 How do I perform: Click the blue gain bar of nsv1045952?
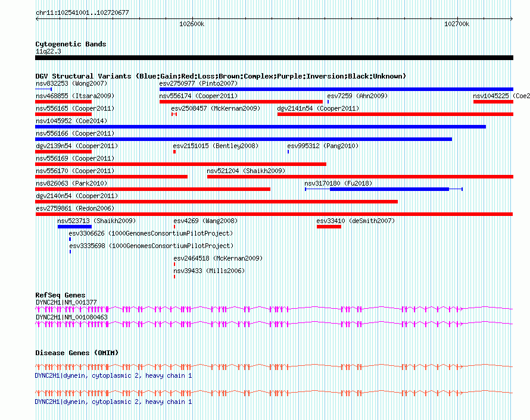click(261, 127)
